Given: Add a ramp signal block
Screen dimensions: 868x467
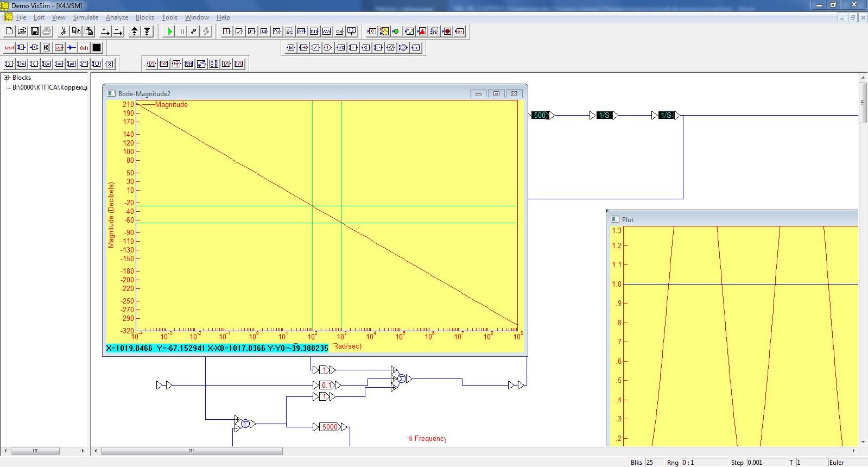Looking at the screenshot, I should pyautogui.click(x=239, y=31).
